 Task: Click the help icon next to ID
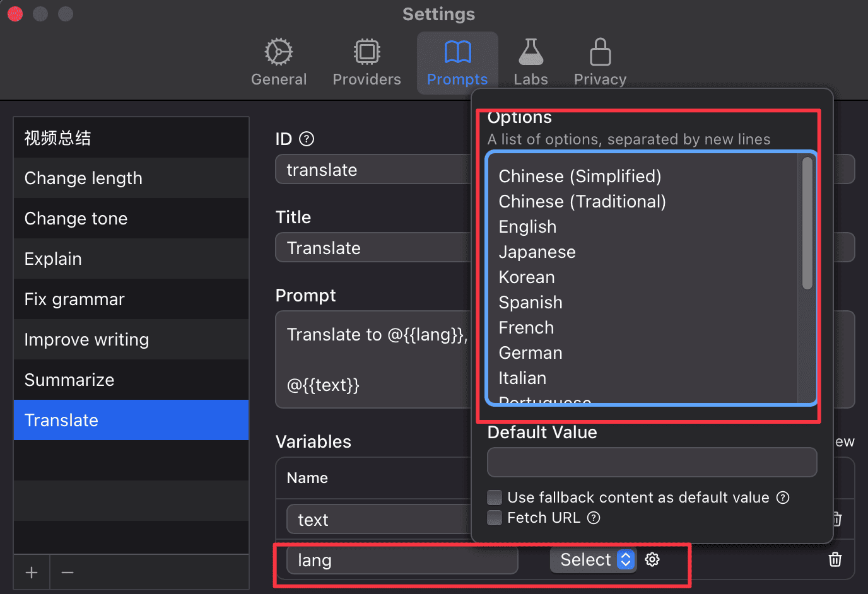[307, 139]
